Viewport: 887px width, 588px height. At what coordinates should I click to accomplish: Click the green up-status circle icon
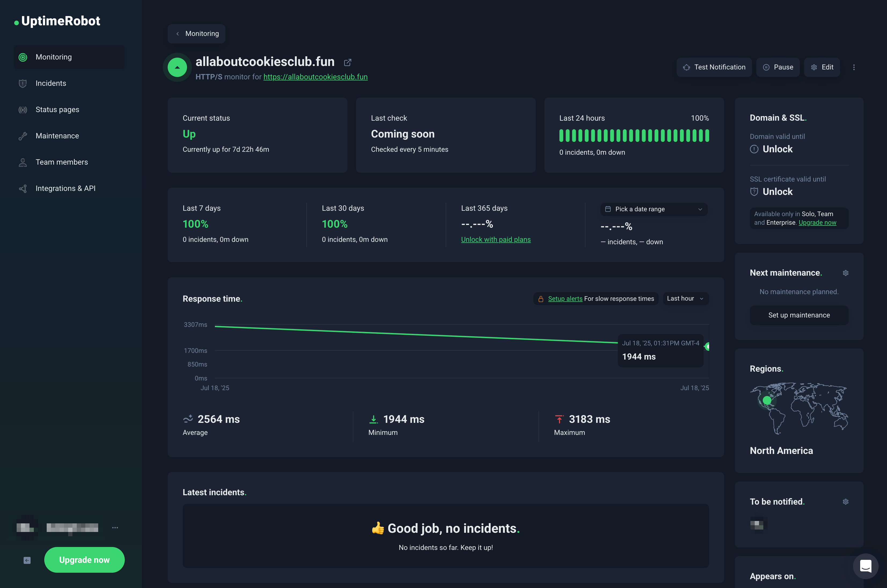point(177,68)
